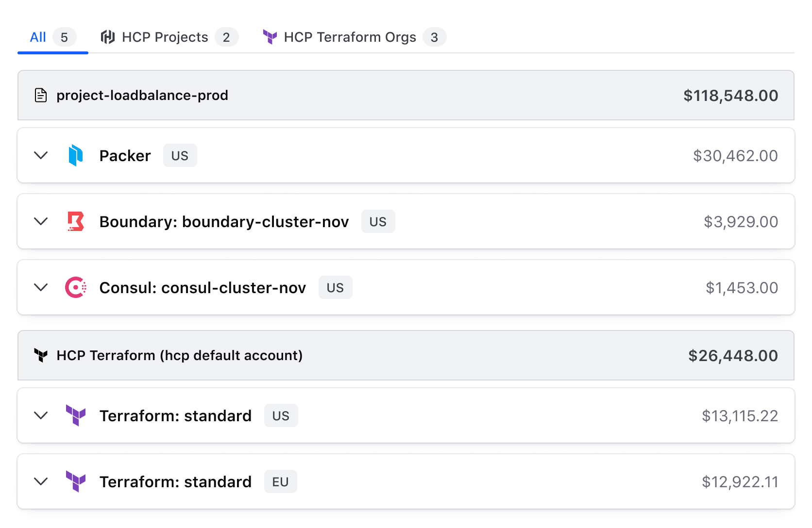This screenshot has width=812, height=528.
Task: Click the EU region badge
Action: click(280, 482)
